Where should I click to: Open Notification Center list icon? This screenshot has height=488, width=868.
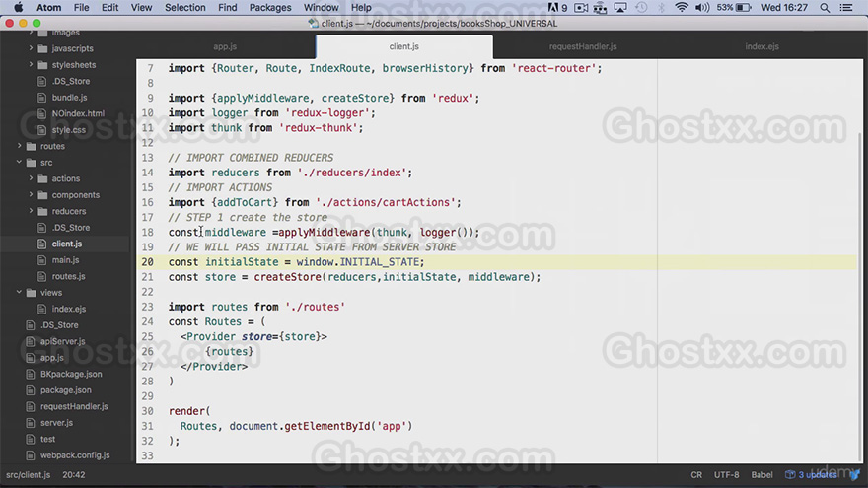(846, 7)
